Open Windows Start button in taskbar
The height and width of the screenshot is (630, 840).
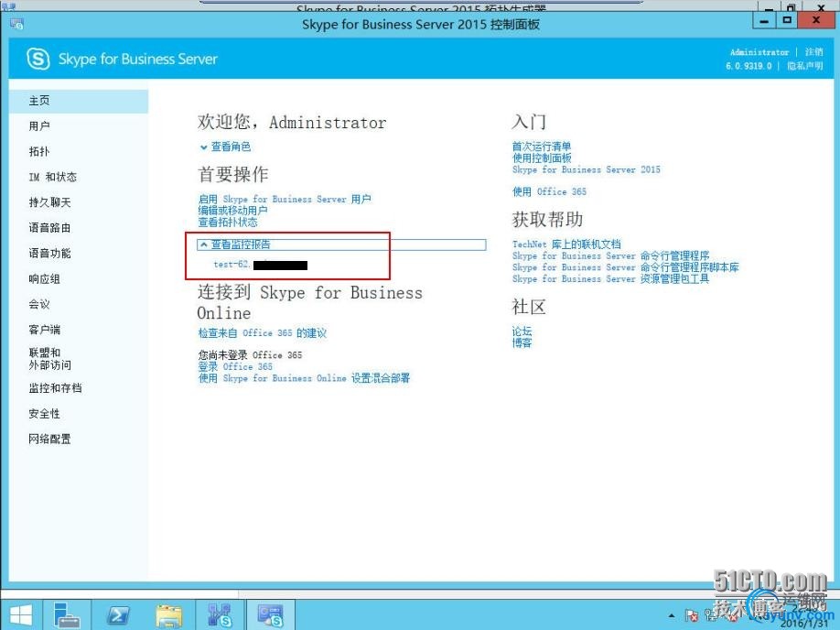tap(20, 615)
